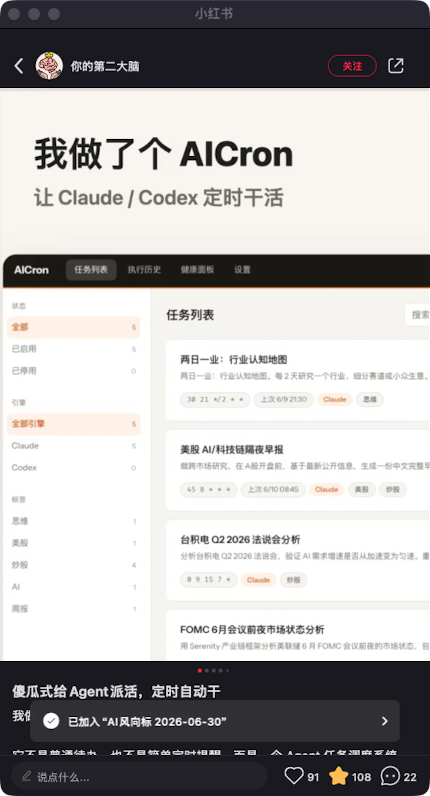This screenshot has height=796, width=430.
Task: Select the 周报 tag in the sidebar
Action: (74, 609)
